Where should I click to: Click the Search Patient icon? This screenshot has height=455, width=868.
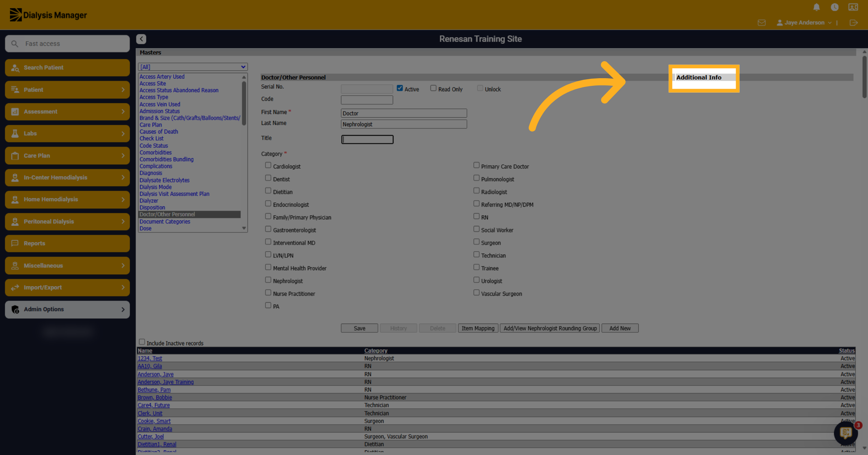[15, 68]
